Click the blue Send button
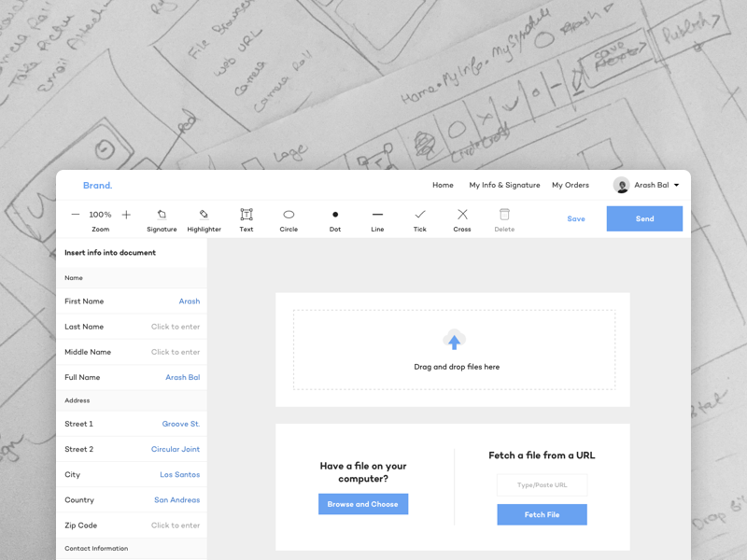This screenshot has width=747, height=560. pyautogui.click(x=644, y=218)
